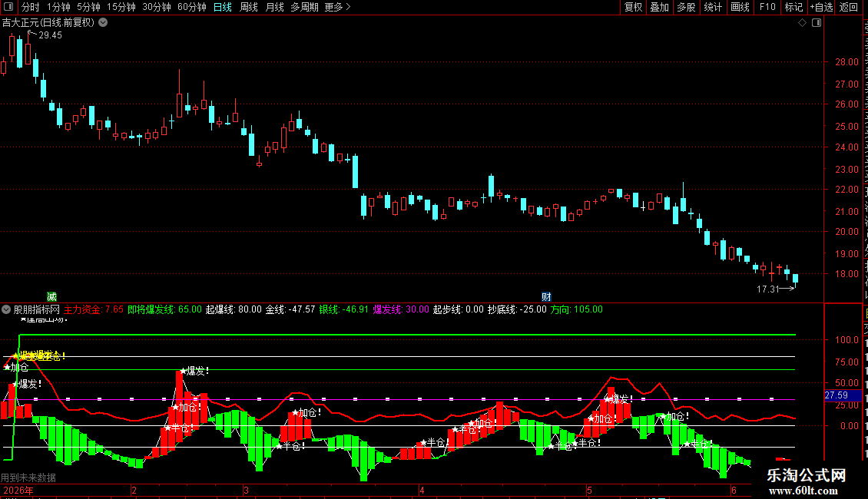Image resolution: width=868 pixels, height=499 pixels.
Task: Open the 股朋指标网 indicator dropdown
Action: tap(6, 310)
